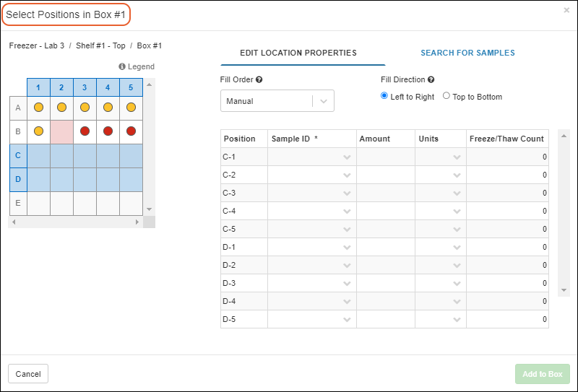Click the Fill Direction help icon
The height and width of the screenshot is (392, 578).
click(431, 79)
